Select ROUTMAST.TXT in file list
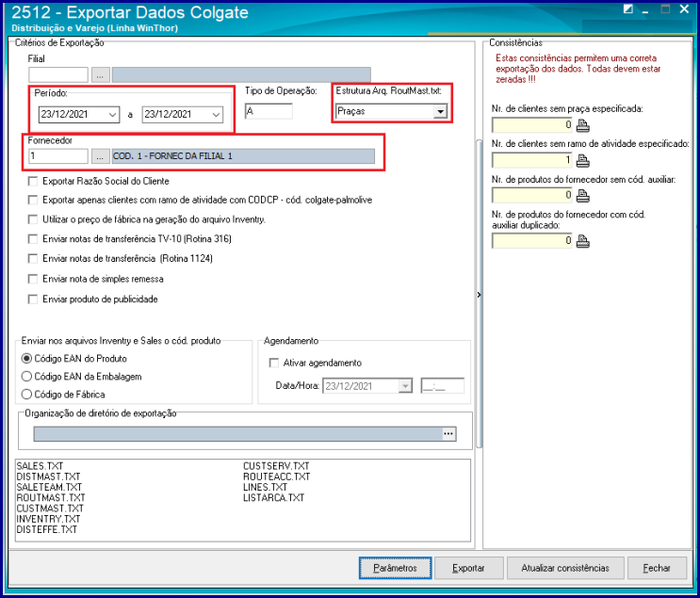This screenshot has height=598, width=700. click(51, 498)
